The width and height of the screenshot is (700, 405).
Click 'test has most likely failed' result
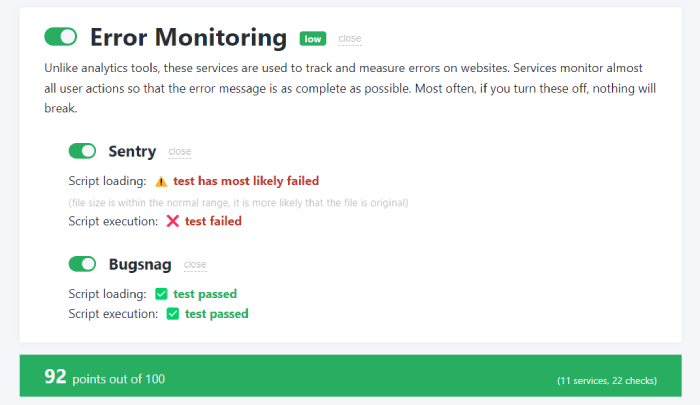coord(246,181)
